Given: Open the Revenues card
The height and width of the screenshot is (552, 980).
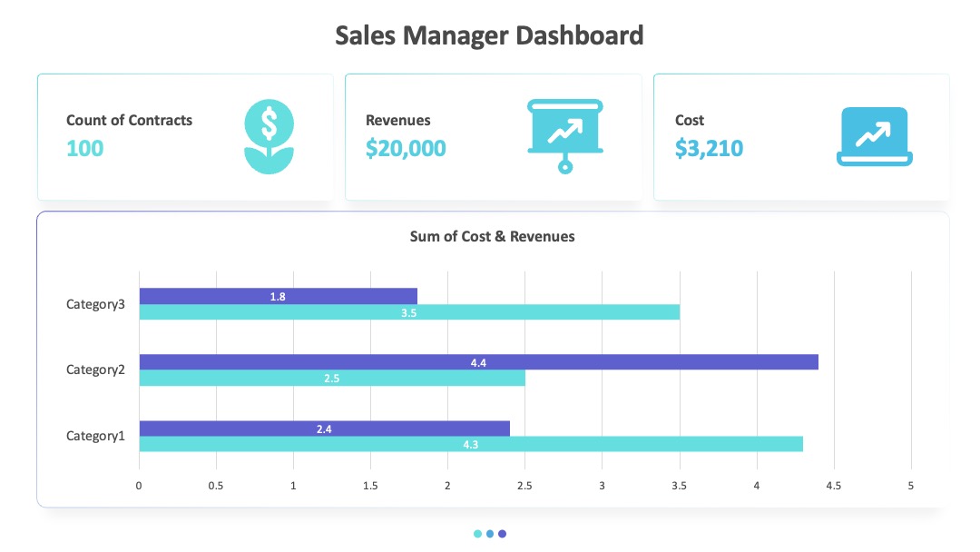Looking at the screenshot, I should point(494,137).
